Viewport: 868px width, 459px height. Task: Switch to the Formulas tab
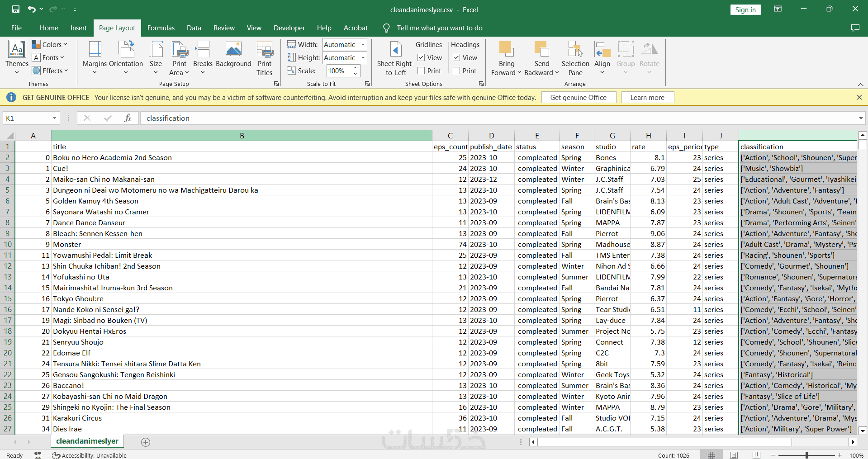[161, 28]
